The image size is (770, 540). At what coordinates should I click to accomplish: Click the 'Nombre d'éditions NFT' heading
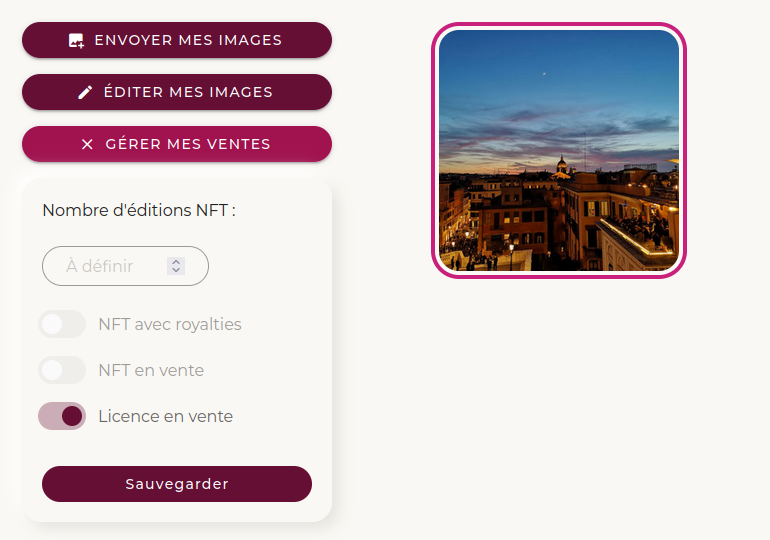(139, 210)
